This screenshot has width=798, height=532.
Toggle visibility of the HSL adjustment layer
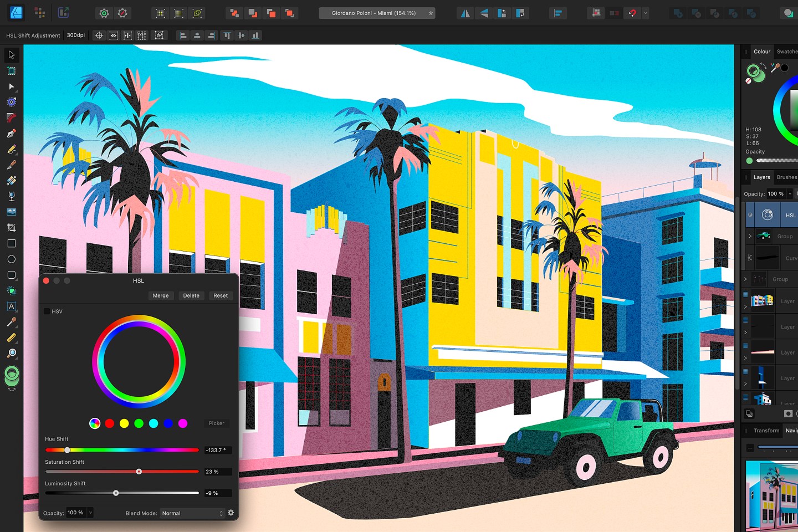click(750, 215)
